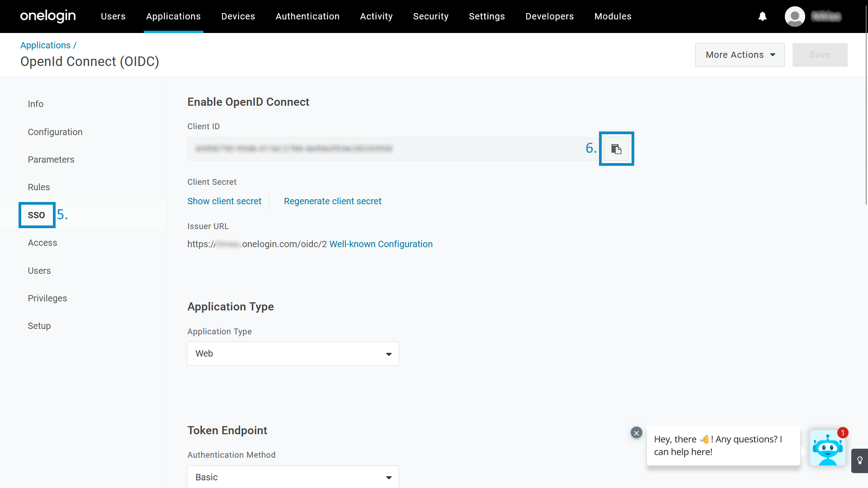The image size is (868, 488).
Task: Open the user profile avatar
Action: (795, 16)
